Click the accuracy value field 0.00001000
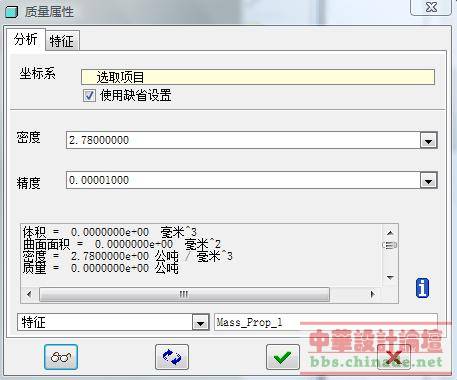This screenshot has height=380, width=457. click(x=243, y=180)
